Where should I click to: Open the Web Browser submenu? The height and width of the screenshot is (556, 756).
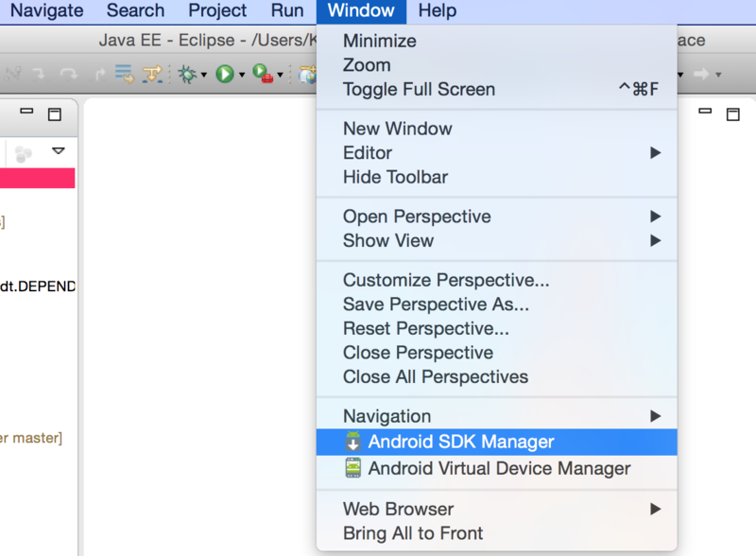coord(497,509)
